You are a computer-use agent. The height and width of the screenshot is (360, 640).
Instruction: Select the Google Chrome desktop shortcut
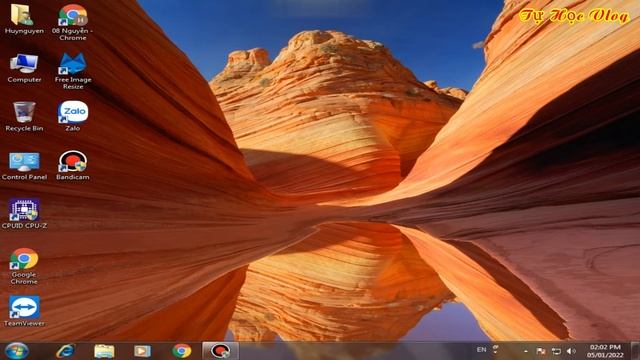(24, 266)
